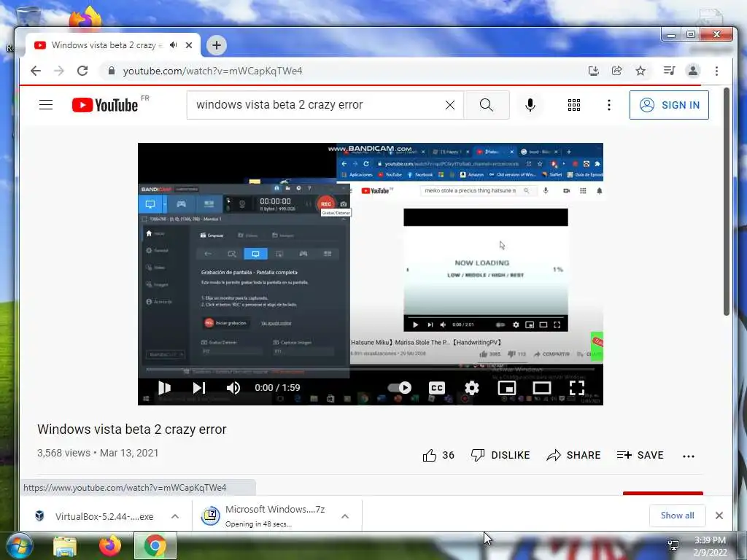Click the SHARE button
Viewport: 747px width, 560px height.
[573, 455]
